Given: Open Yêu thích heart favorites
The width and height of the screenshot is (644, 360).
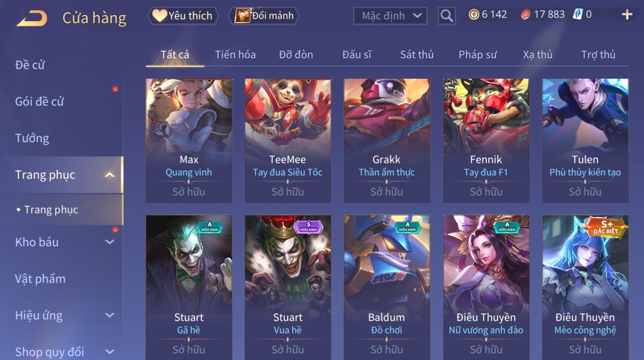Looking at the screenshot, I should (x=183, y=16).
